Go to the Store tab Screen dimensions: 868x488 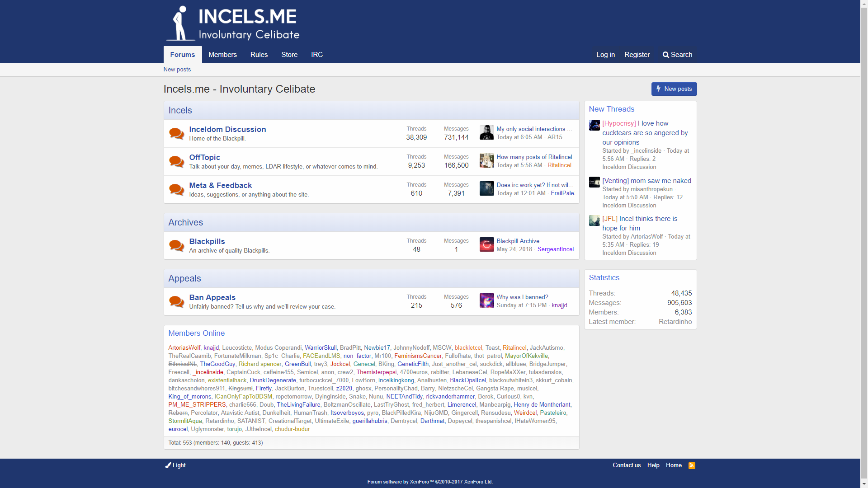tap(289, 55)
